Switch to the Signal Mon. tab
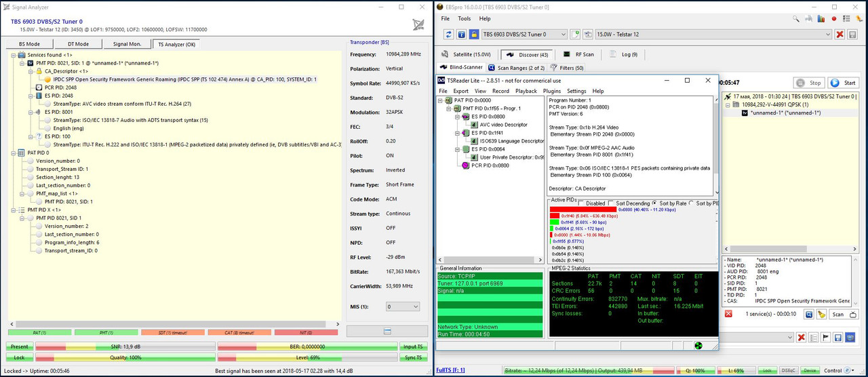Viewport: 868px width, 377px height. 126,44
